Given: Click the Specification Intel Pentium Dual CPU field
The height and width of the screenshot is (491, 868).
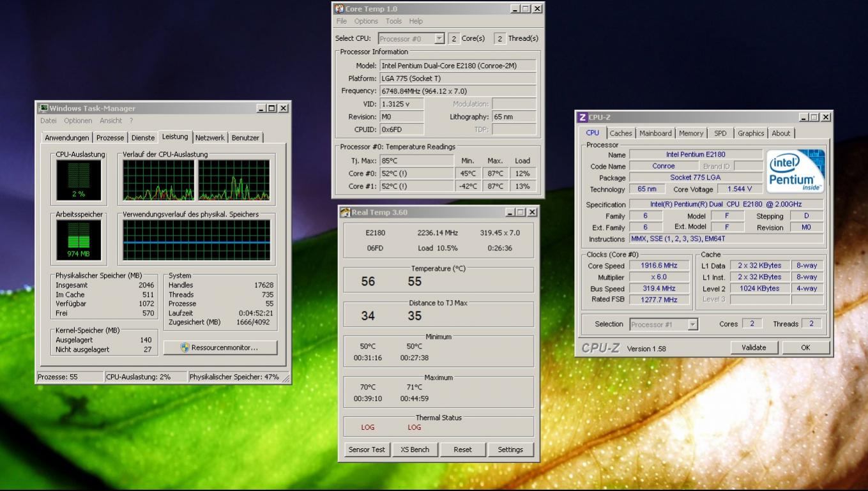Looking at the screenshot, I should pyautogui.click(x=726, y=204).
